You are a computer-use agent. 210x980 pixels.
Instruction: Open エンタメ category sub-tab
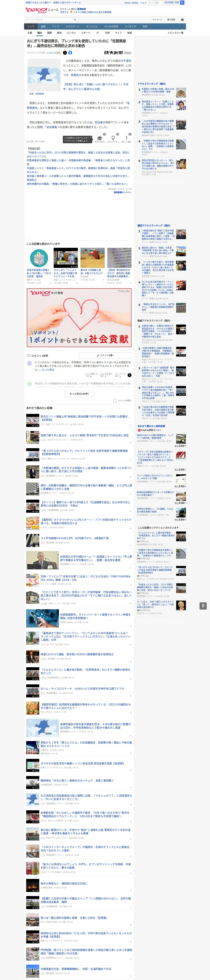coord(71,33)
